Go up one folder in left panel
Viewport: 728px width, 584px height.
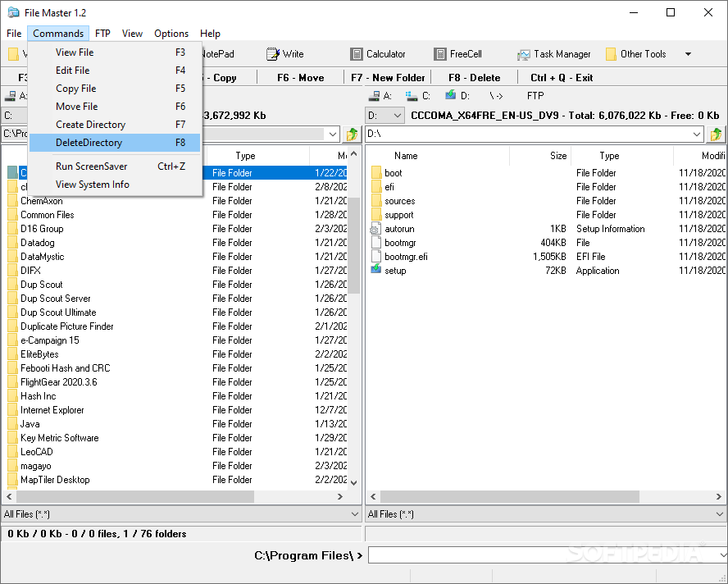click(x=352, y=135)
